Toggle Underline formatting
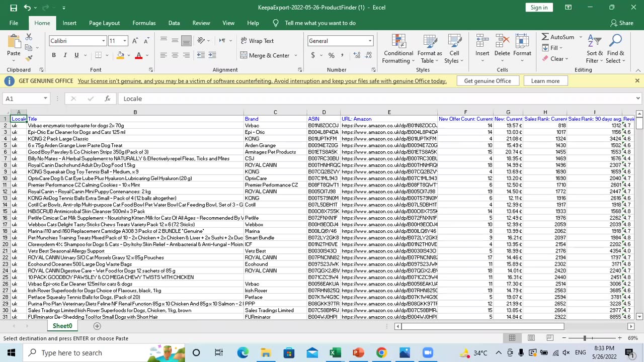 point(76,55)
